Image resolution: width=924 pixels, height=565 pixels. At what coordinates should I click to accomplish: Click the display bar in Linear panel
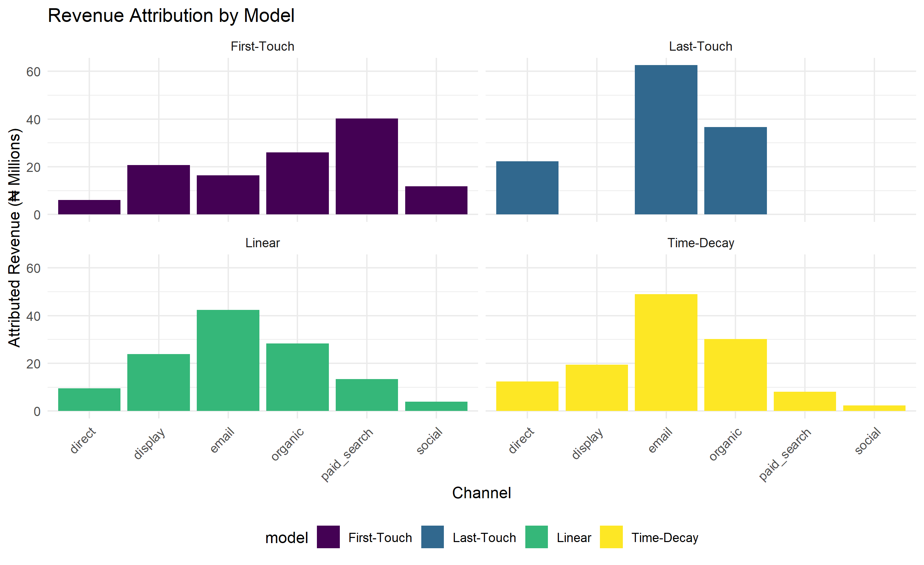pos(159,382)
